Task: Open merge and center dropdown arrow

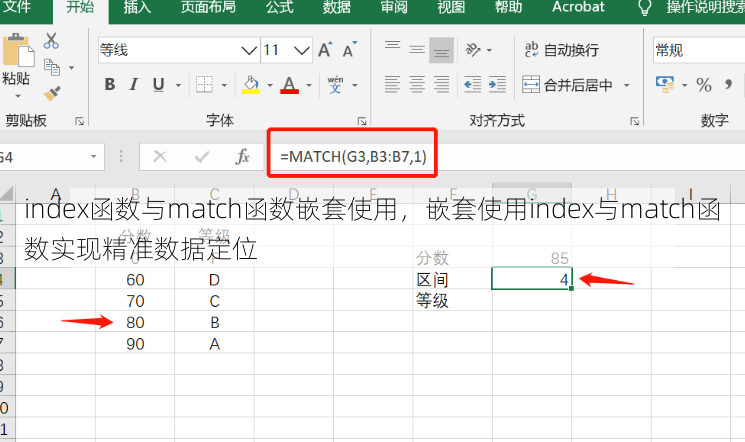Action: 627,86
